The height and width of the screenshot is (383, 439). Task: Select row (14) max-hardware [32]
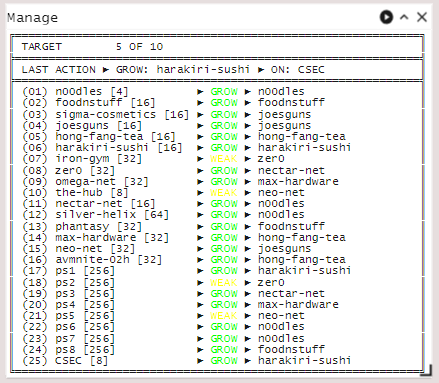(x=187, y=237)
